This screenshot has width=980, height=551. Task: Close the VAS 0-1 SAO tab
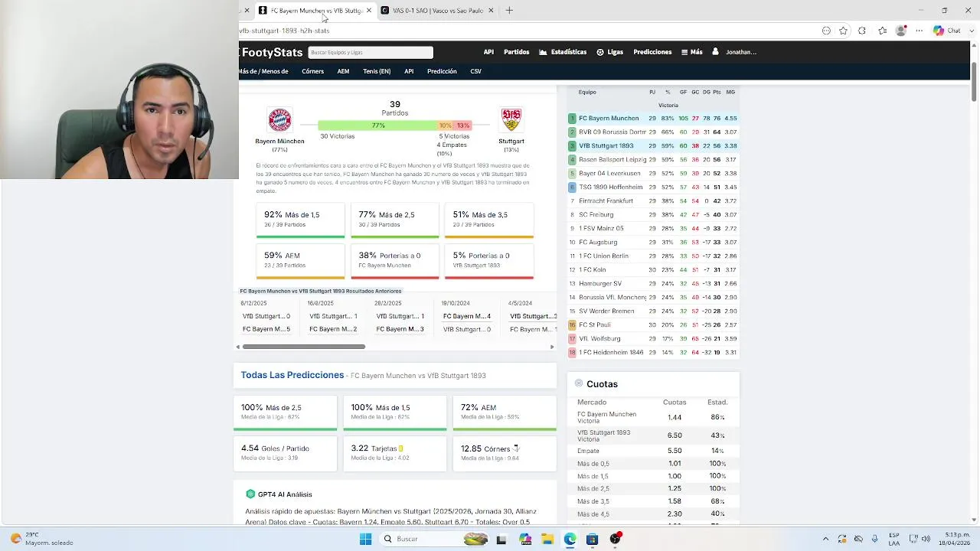coord(491,10)
